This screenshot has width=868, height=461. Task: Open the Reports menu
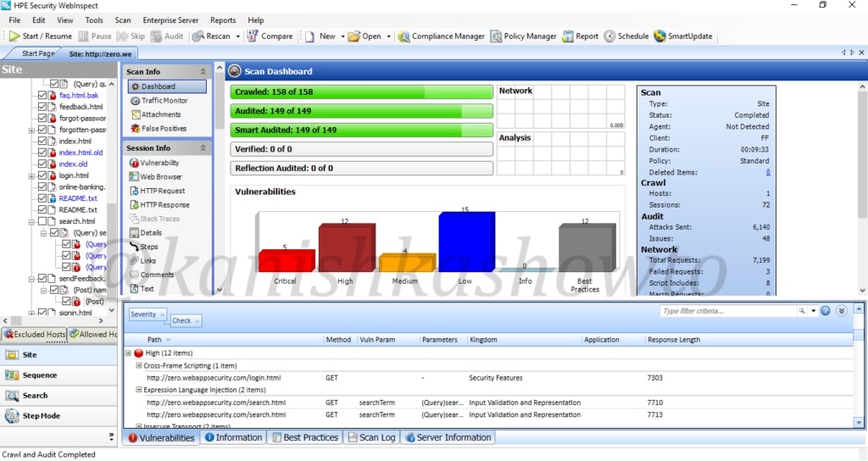coord(223,20)
